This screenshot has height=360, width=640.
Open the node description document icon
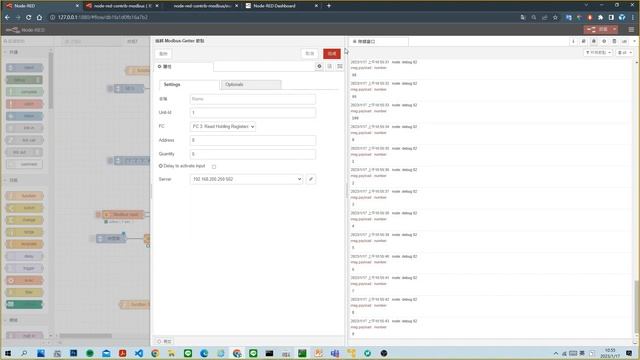(x=329, y=66)
